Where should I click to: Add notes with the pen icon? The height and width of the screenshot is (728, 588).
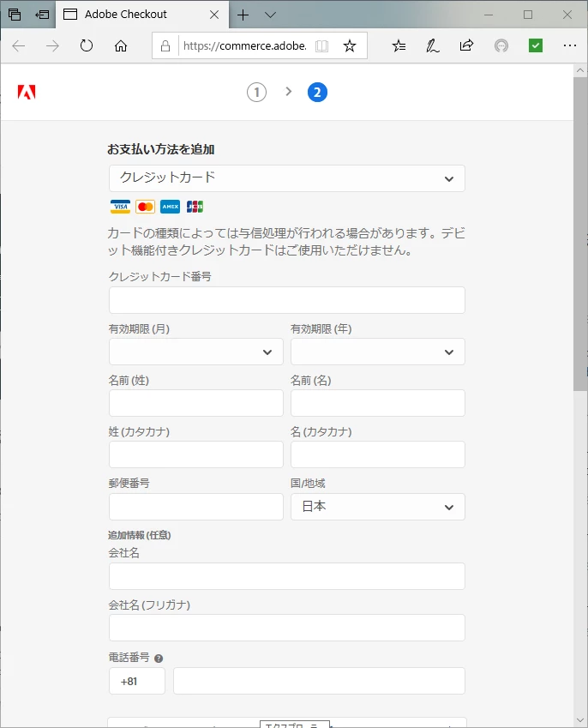click(x=433, y=45)
